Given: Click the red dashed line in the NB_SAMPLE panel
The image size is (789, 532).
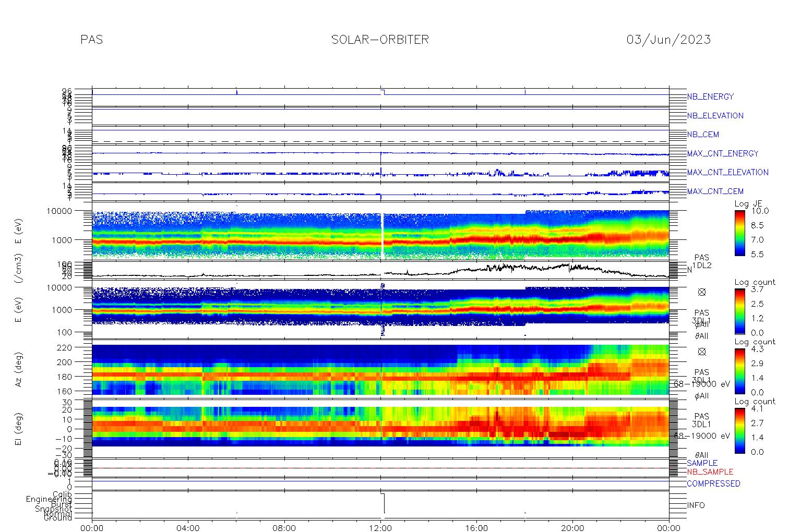Looking at the screenshot, I should [380, 468].
